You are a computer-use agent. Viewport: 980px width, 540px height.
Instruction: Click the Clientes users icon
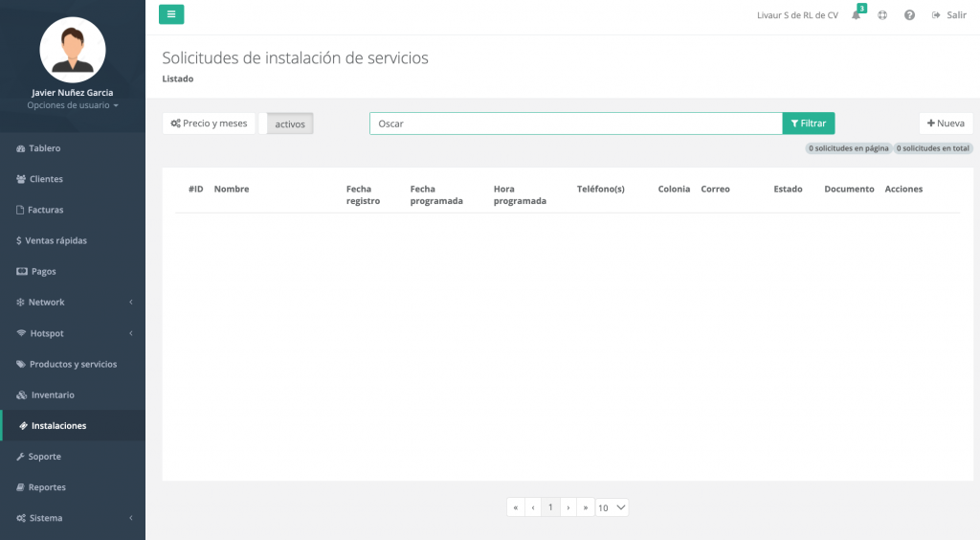coord(21,179)
